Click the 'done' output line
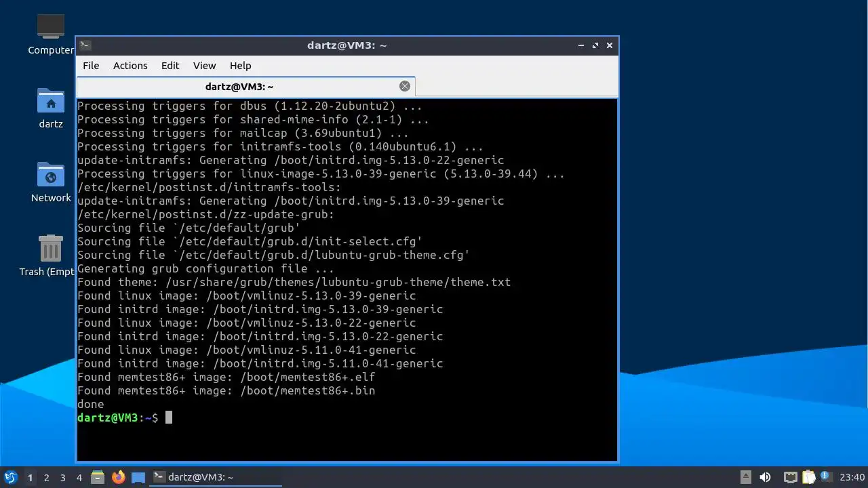 coord(91,404)
